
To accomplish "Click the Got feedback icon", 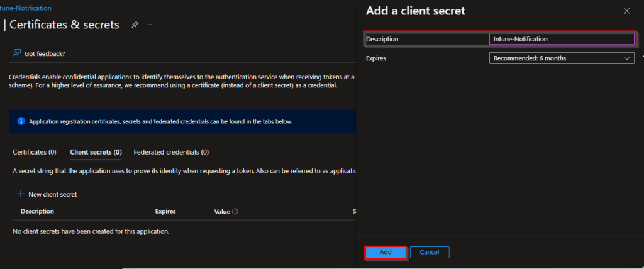I will pyautogui.click(x=17, y=53).
